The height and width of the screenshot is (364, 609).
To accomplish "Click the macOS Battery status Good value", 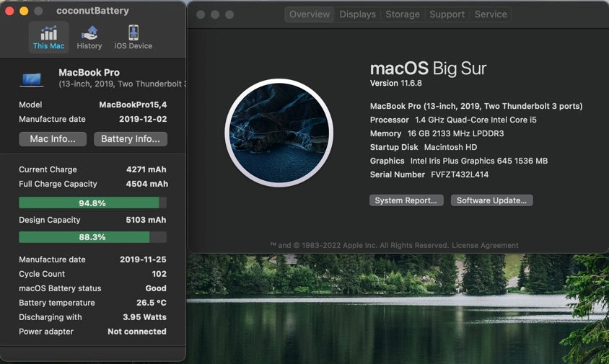I will pyautogui.click(x=156, y=288).
